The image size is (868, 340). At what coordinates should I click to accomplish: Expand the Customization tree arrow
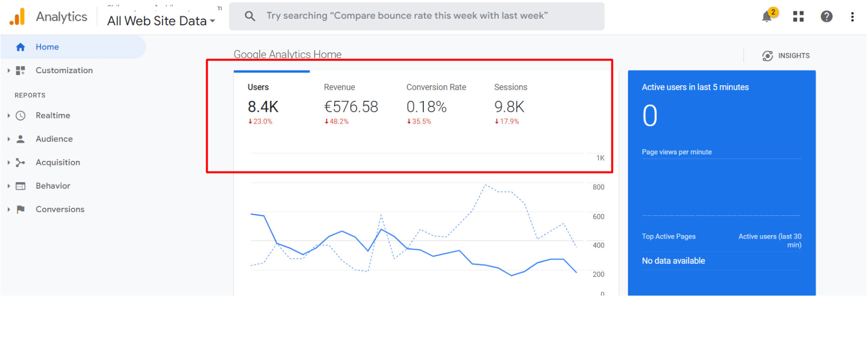pos(9,71)
